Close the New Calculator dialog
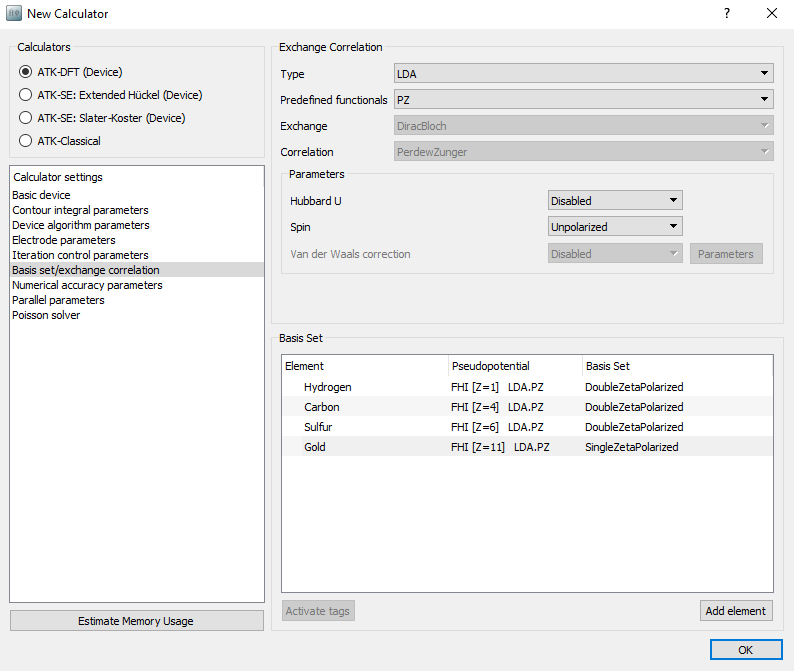The width and height of the screenshot is (794, 671). (x=772, y=14)
